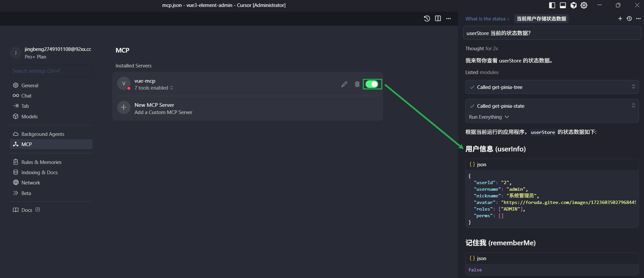This screenshot has height=278, width=644.
Task: Click the avatar URL in userInfo JSON
Action: point(568,202)
